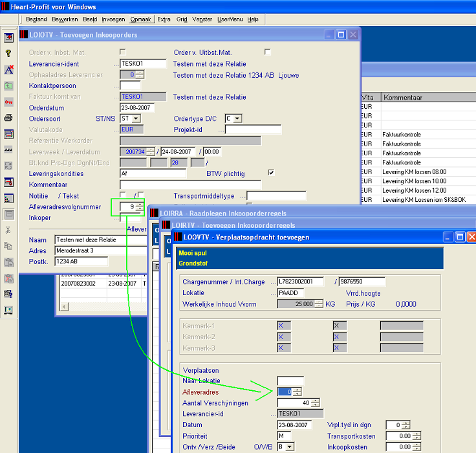The image size is (476, 453).
Task: Open the Ontv./Verz./Beide O/V/B dropdown
Action: (290, 447)
